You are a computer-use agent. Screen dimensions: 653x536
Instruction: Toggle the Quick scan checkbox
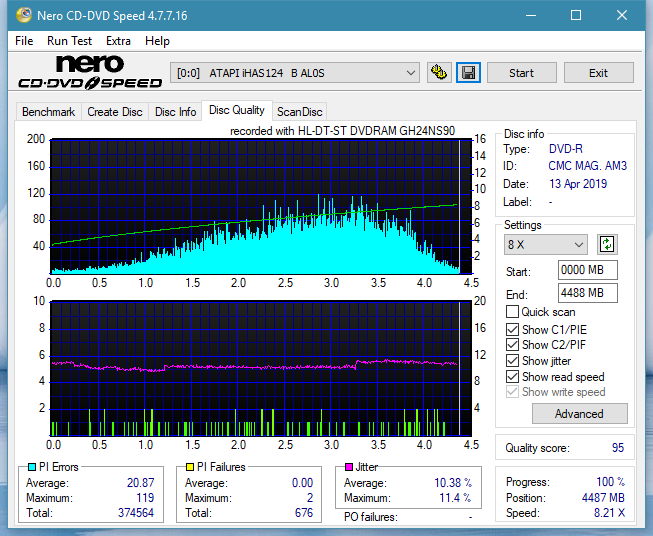pyautogui.click(x=512, y=312)
